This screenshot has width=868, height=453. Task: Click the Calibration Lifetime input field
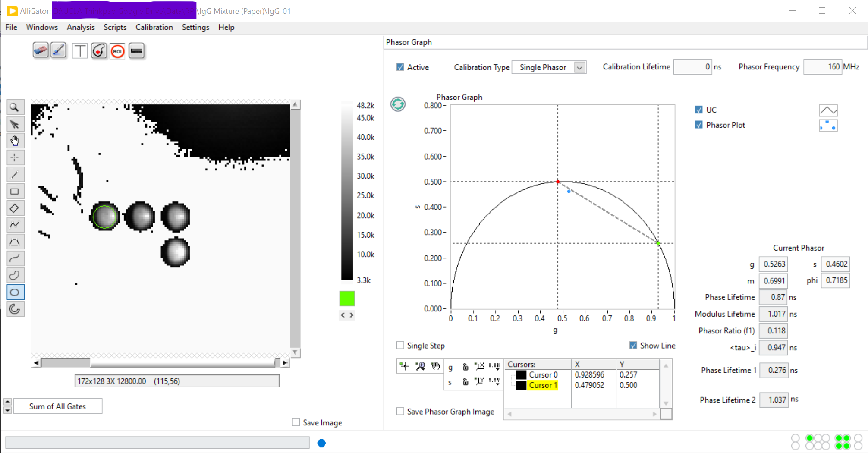click(x=692, y=67)
